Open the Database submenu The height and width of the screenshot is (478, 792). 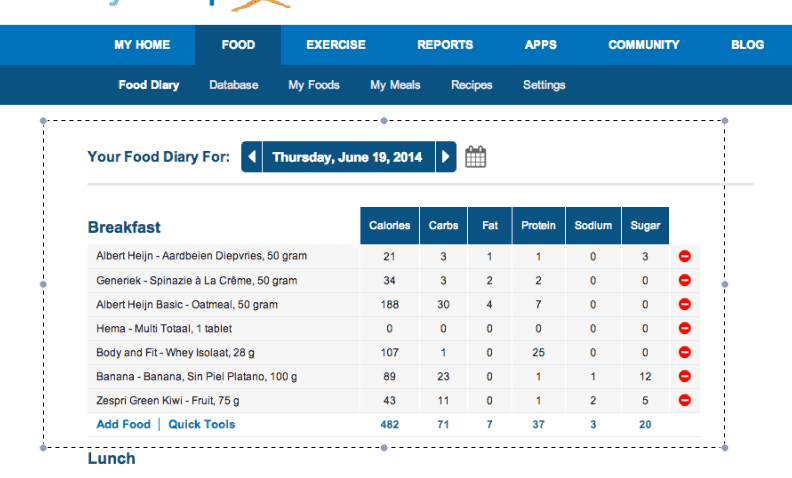pos(234,85)
